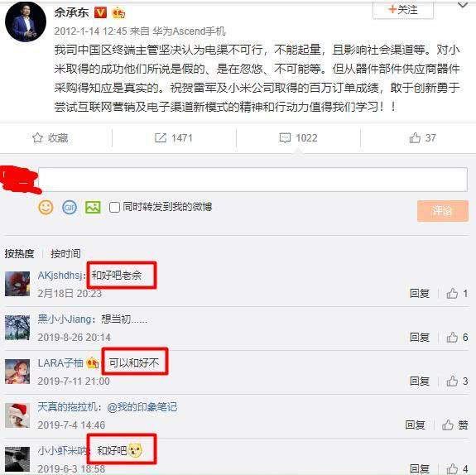Insert an emoji with the smiley icon
The width and height of the screenshot is (476, 475).
(x=46, y=208)
